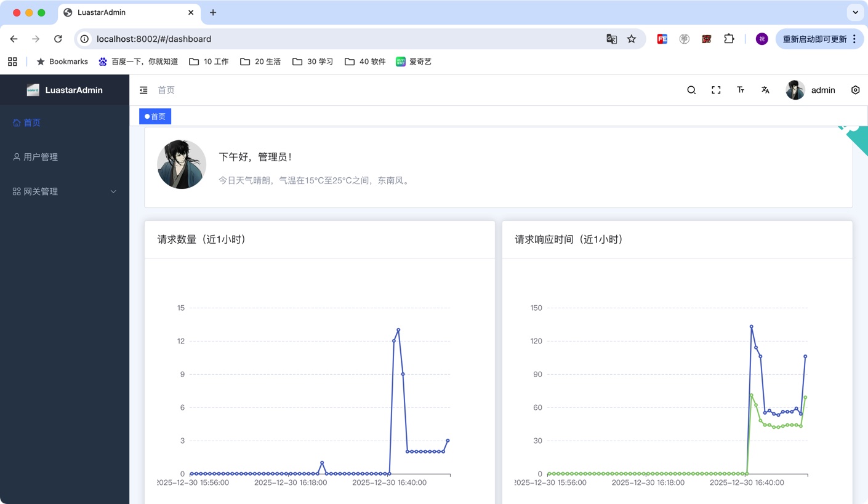The width and height of the screenshot is (868, 504).
Task: Open the Chrome three-dot menu
Action: pyautogui.click(x=854, y=39)
